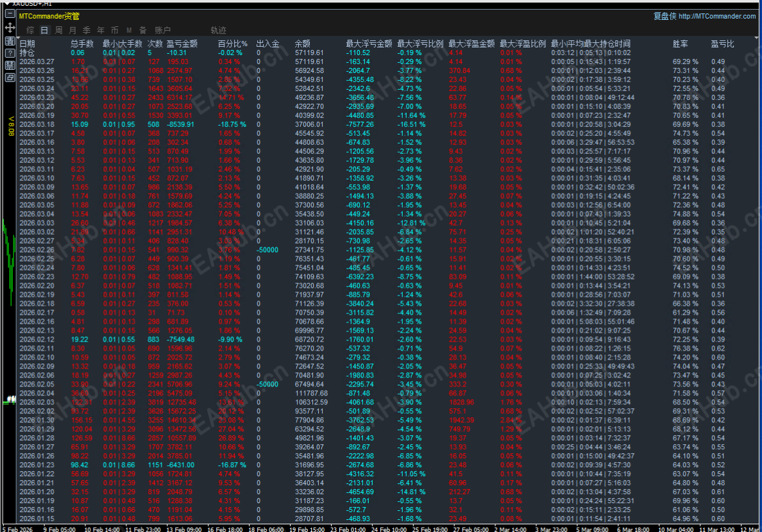Switch to the 周 weekly tab
Viewport: 762px width, 532px height.
tap(58, 30)
